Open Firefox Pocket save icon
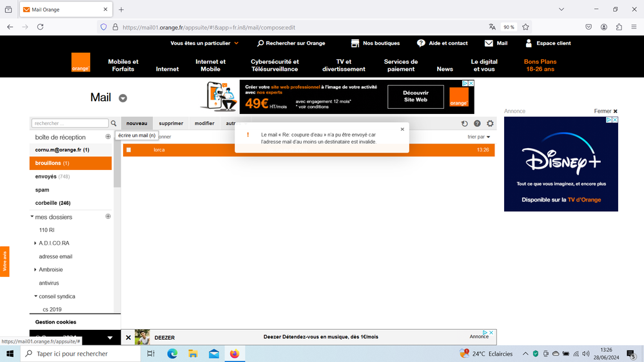Screen dimensions: 644x362 (589, 27)
